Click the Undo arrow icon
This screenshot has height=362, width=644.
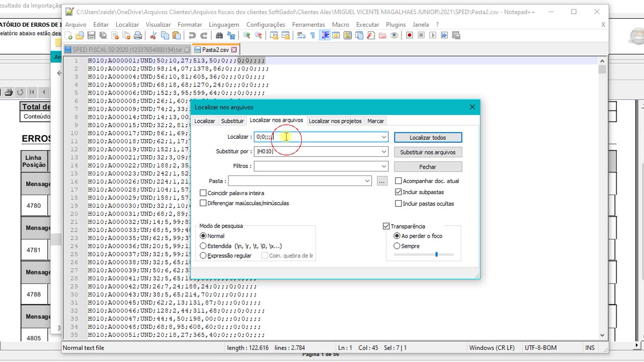(x=192, y=35)
